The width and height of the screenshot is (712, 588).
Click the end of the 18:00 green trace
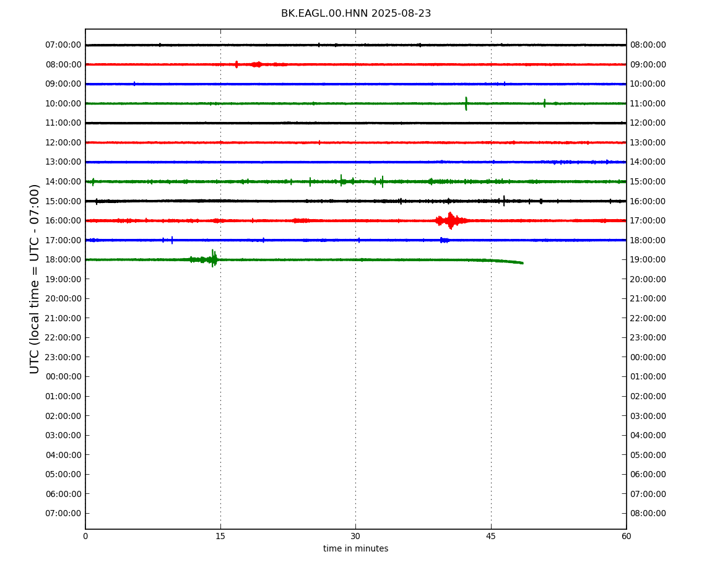(x=522, y=263)
